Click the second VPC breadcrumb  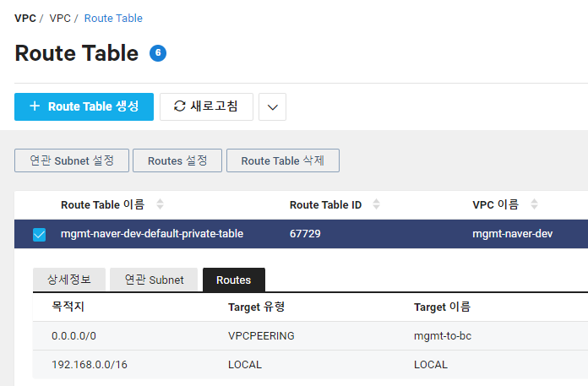60,18
